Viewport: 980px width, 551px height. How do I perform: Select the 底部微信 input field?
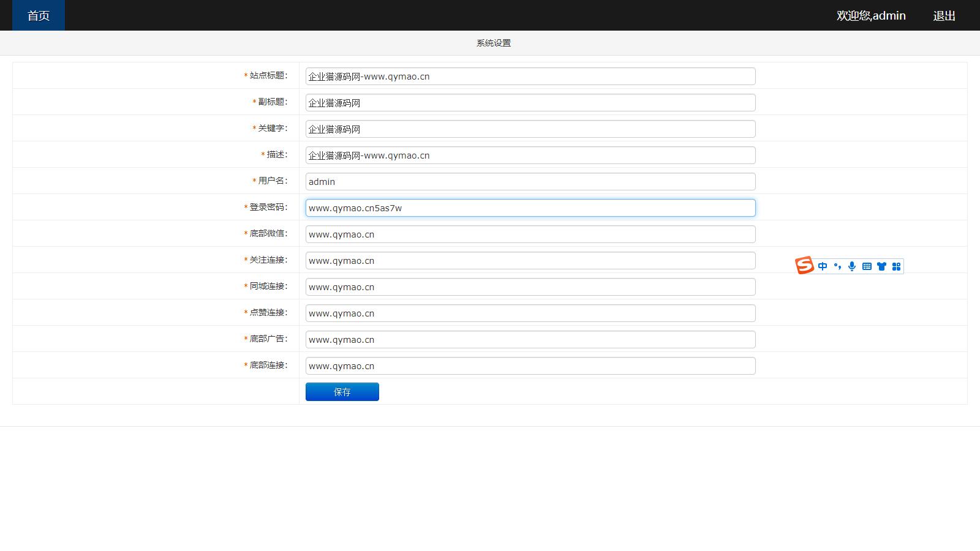[530, 234]
